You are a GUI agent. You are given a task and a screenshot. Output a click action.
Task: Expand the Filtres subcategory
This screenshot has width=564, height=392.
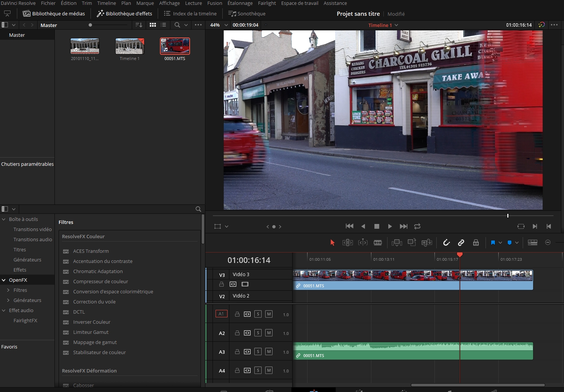click(x=8, y=290)
